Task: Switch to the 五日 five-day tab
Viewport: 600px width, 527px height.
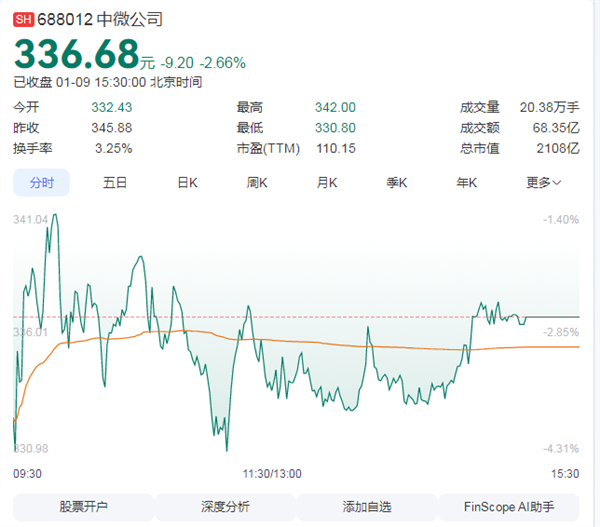Action: pos(115,182)
